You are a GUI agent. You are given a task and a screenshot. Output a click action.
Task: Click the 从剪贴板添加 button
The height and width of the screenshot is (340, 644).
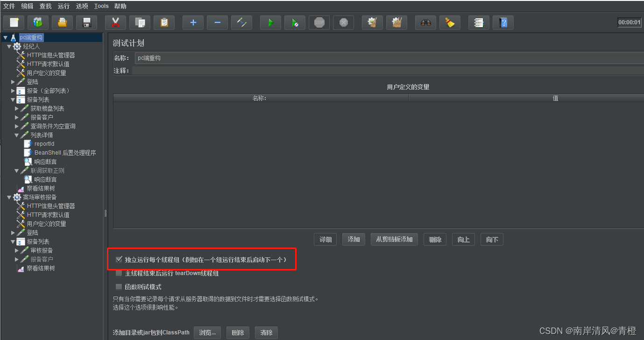pos(395,240)
